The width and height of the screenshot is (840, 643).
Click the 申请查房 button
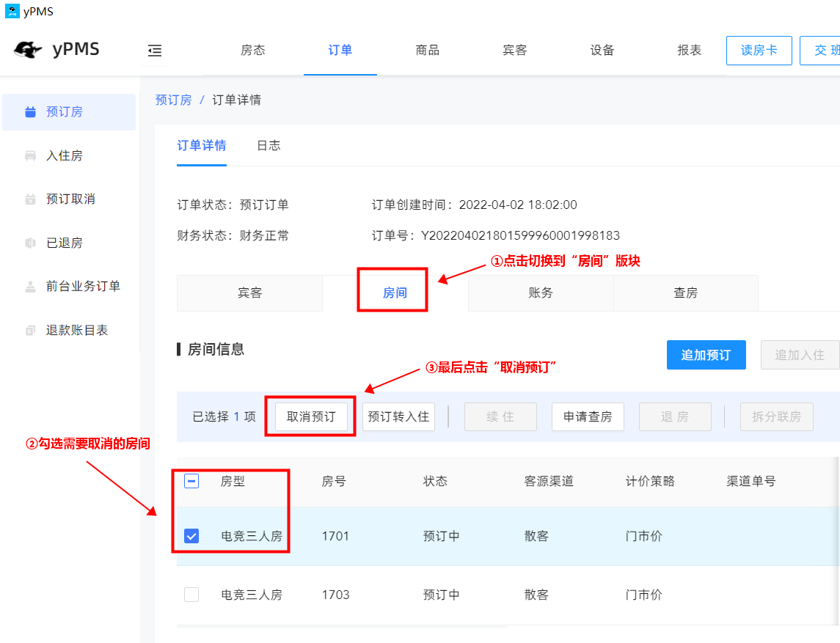(588, 416)
